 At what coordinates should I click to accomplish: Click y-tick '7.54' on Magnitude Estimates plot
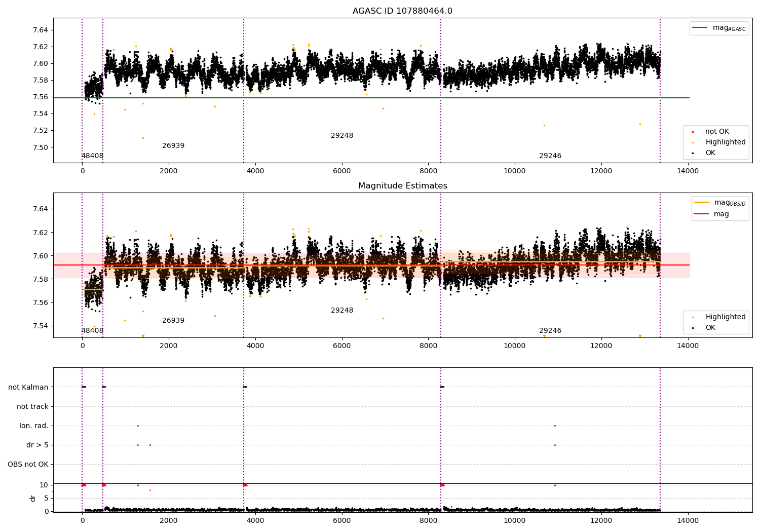(41, 326)
